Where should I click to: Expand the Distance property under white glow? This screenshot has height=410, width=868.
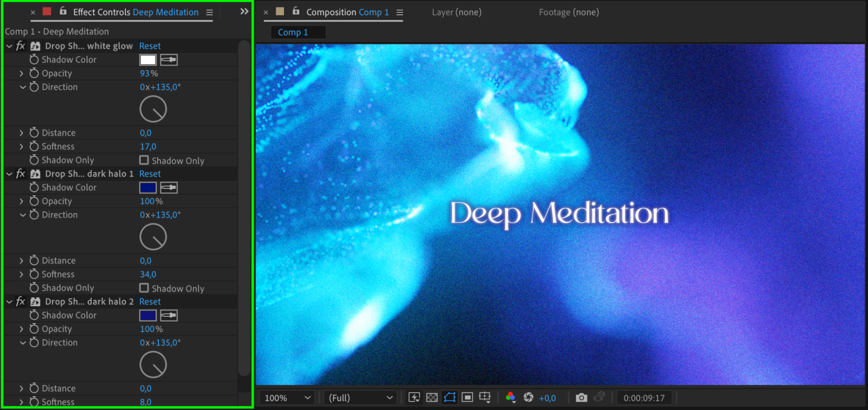[21, 133]
